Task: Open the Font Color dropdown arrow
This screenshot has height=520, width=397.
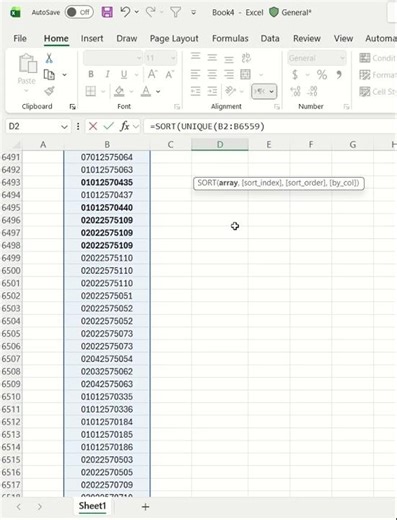Action: click(158, 91)
